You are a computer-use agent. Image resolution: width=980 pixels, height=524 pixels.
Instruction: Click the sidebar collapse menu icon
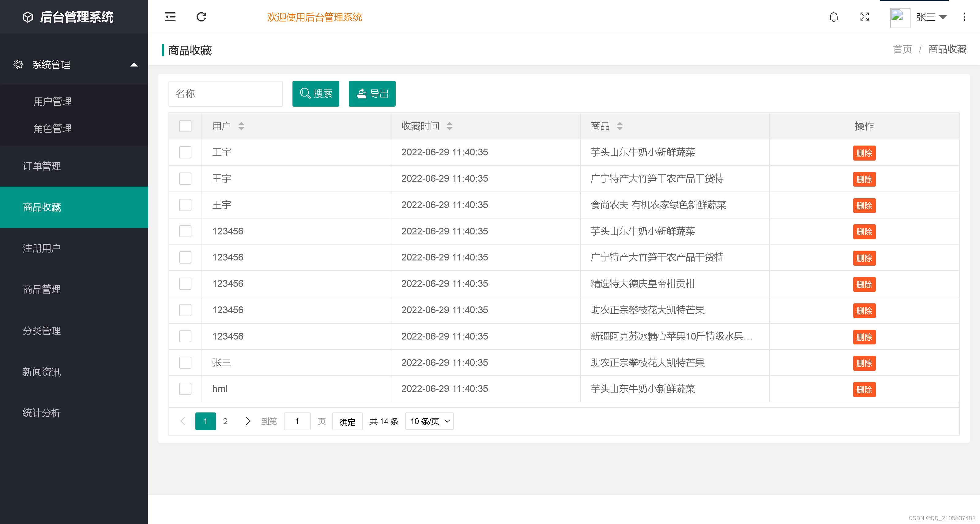pyautogui.click(x=170, y=17)
